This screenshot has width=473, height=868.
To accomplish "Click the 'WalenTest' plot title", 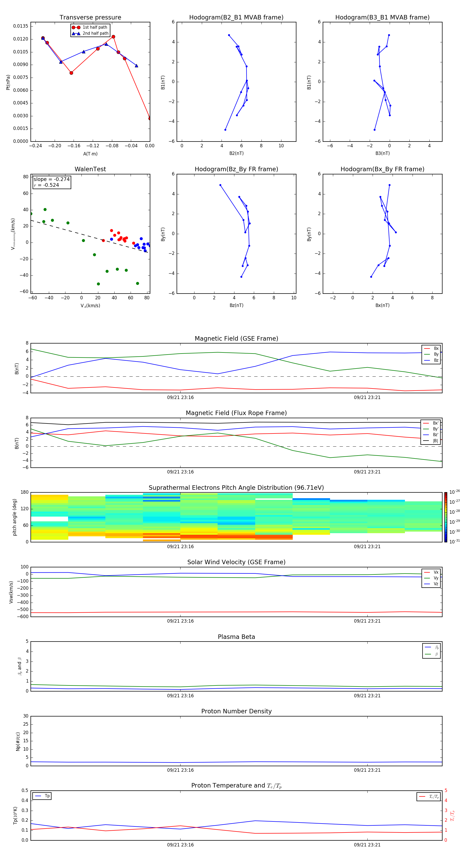I will (90, 169).
